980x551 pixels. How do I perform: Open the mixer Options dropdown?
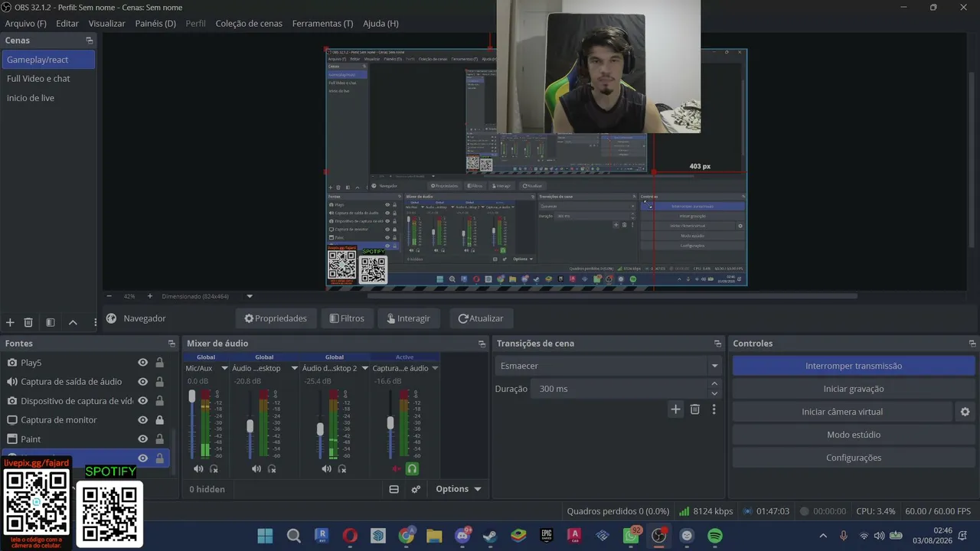tap(459, 489)
